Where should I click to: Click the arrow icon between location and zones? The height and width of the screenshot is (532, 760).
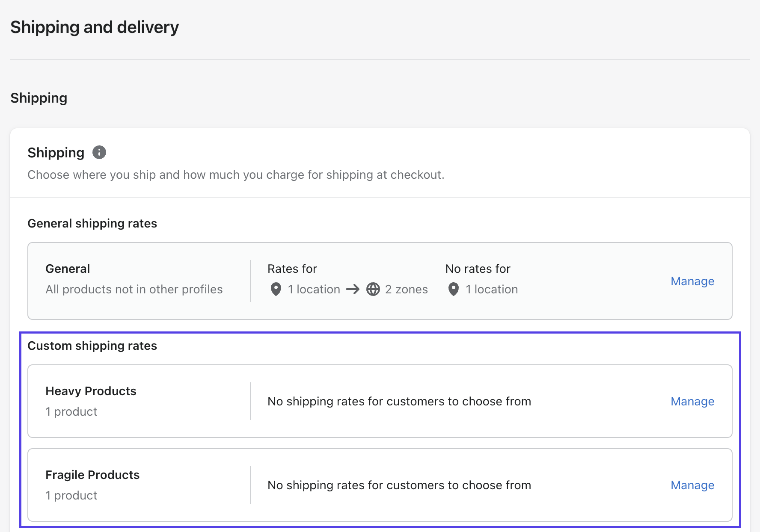click(x=353, y=290)
